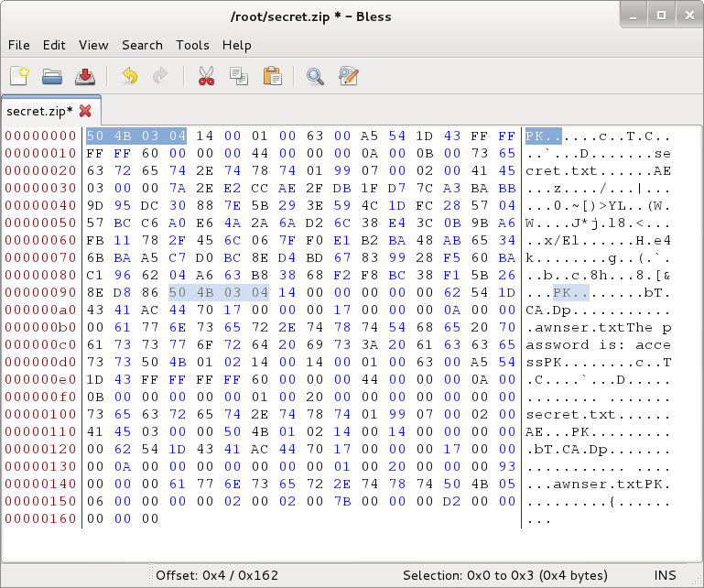The height and width of the screenshot is (588, 704).
Task: Click the greyed redo arrow
Action: [x=160, y=75]
